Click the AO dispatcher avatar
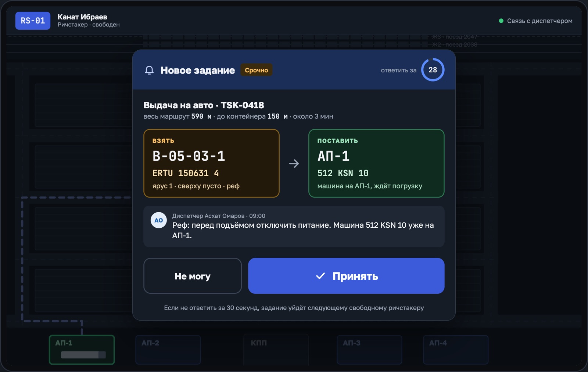Image resolution: width=588 pixels, height=372 pixels. [159, 220]
